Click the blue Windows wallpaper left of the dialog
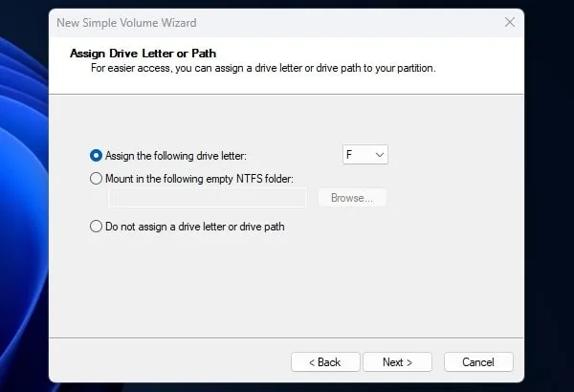 (21, 239)
